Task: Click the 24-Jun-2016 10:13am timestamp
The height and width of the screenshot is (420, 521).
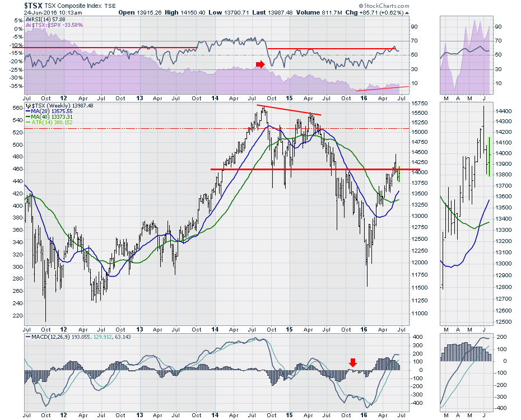Action: click(x=53, y=13)
